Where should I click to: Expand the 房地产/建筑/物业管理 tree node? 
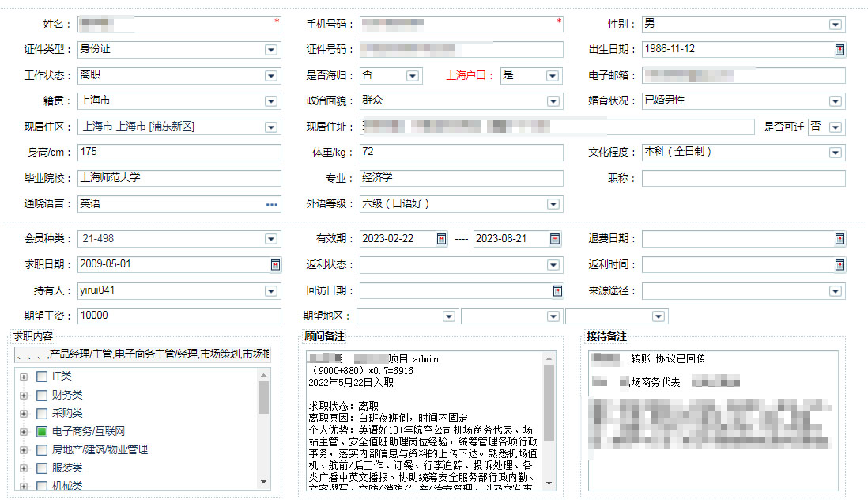pos(23,450)
